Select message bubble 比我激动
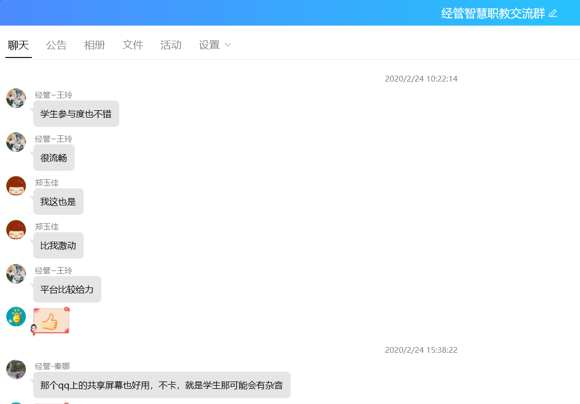The width and height of the screenshot is (580, 404). point(58,246)
